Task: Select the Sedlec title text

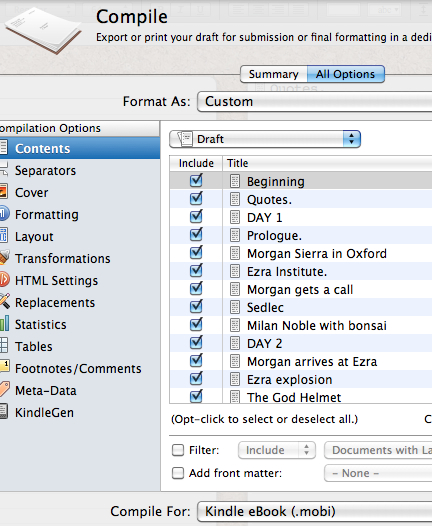Action: [265, 308]
